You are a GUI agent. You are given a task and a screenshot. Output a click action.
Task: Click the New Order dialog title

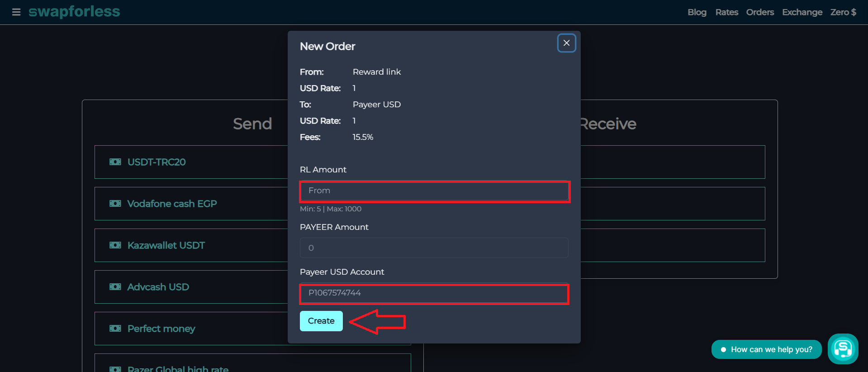coord(327,47)
